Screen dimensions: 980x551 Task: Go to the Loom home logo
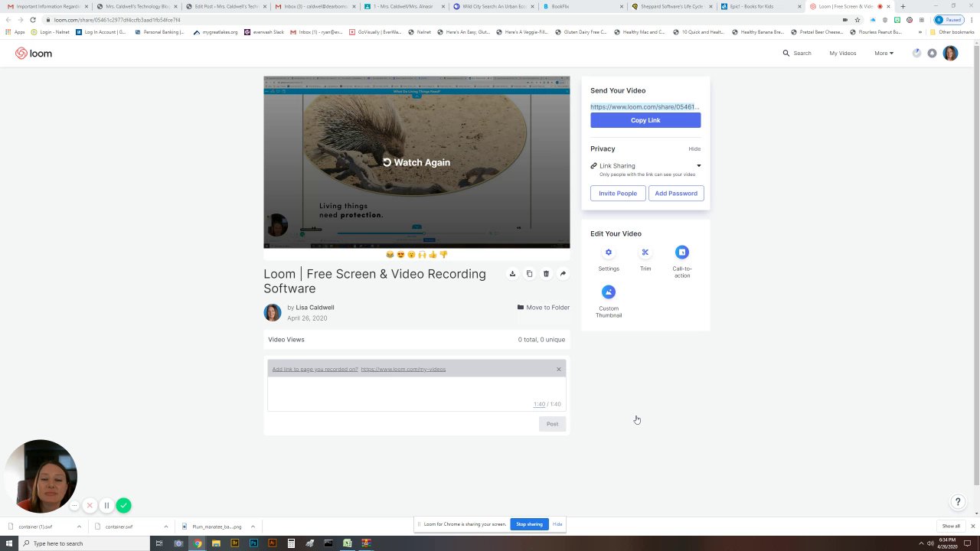[x=34, y=54]
